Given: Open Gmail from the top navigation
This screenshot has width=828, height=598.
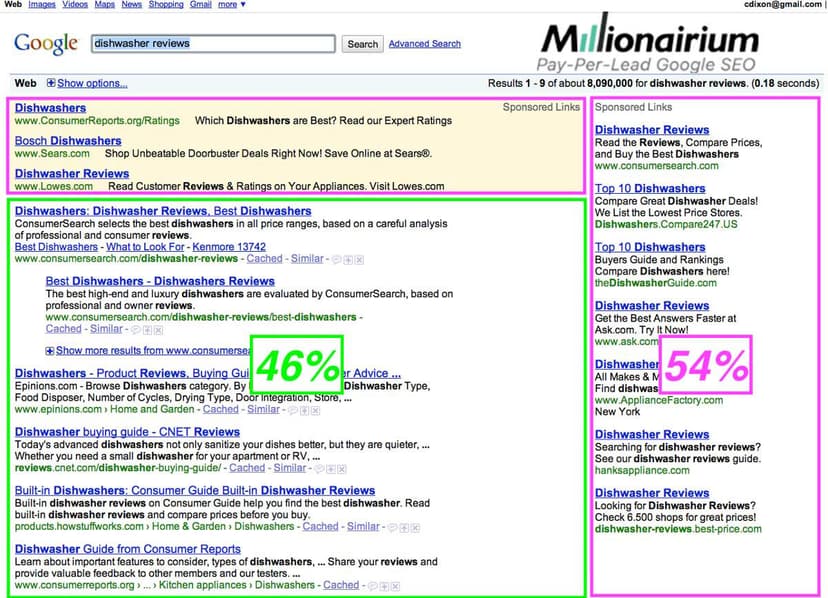Looking at the screenshot, I should point(200,5).
